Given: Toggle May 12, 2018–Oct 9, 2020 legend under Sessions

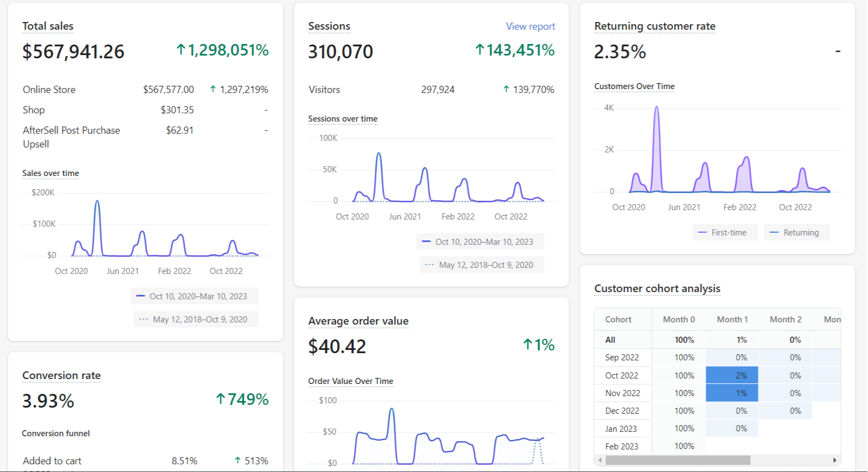Looking at the screenshot, I should 482,265.
